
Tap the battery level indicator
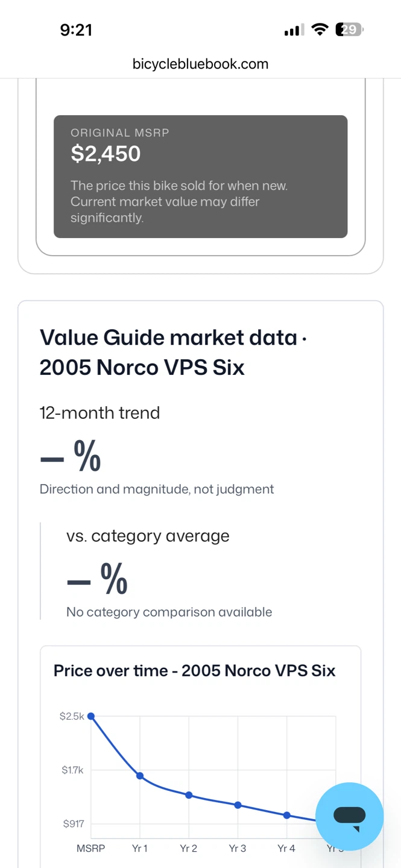[349, 30]
